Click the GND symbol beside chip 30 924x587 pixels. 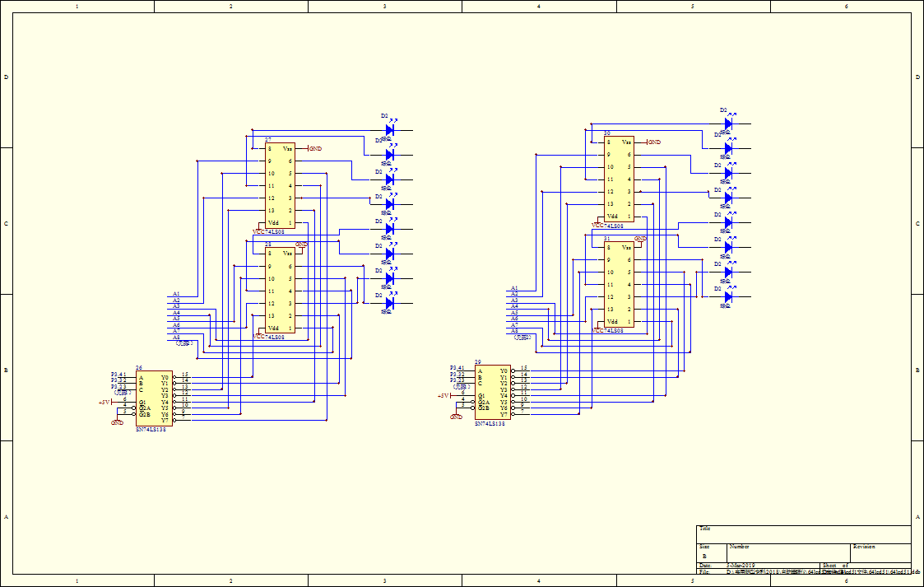click(654, 142)
